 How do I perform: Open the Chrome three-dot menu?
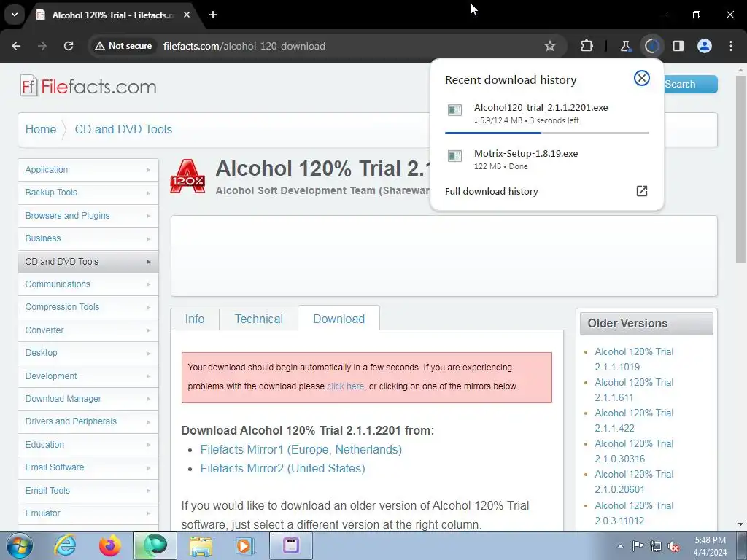(x=731, y=46)
